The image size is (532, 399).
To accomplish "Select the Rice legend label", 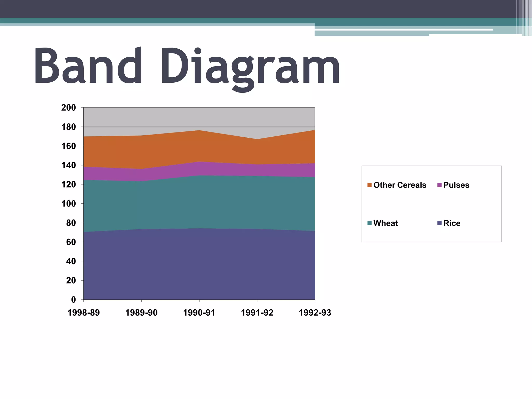I will [x=452, y=223].
